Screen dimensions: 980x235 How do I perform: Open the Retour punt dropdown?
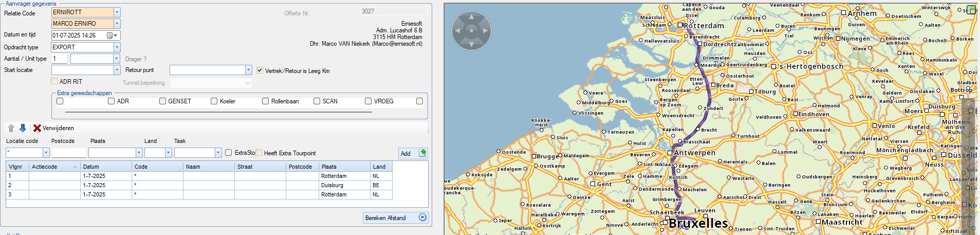coord(248,70)
